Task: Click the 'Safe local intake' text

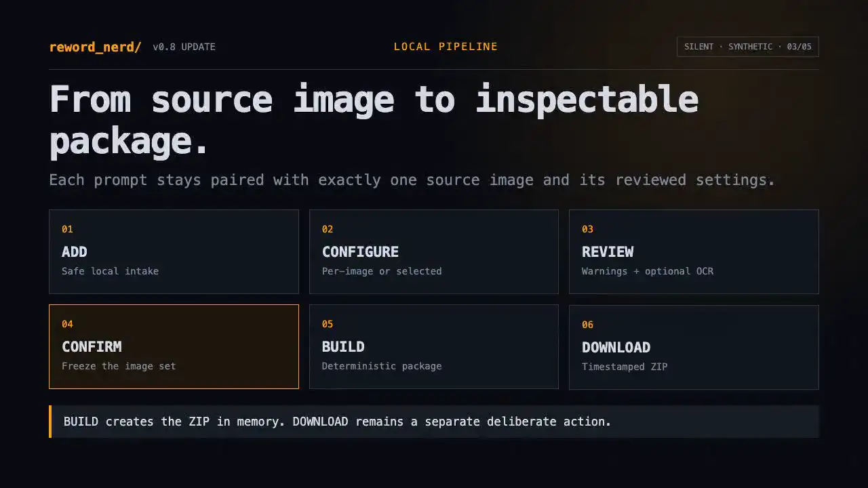Action: 110,271
